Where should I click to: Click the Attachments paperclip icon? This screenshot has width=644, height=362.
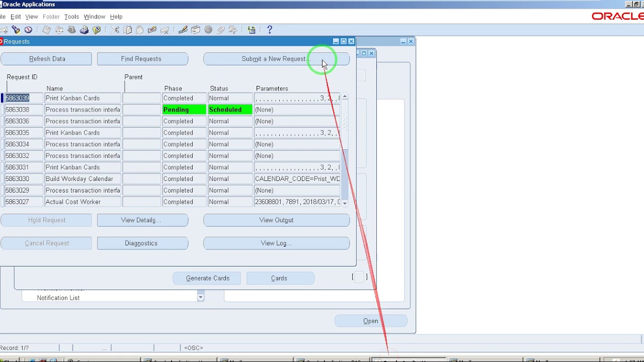[220, 30]
